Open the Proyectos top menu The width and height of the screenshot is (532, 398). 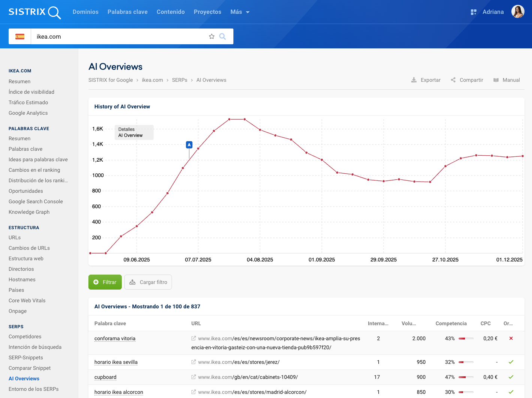pyautogui.click(x=208, y=12)
